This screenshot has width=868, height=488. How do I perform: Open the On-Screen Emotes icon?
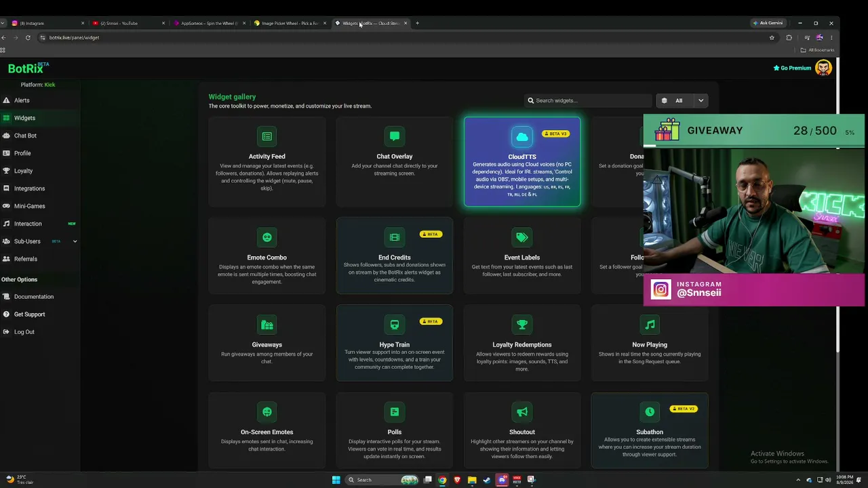coord(267,412)
